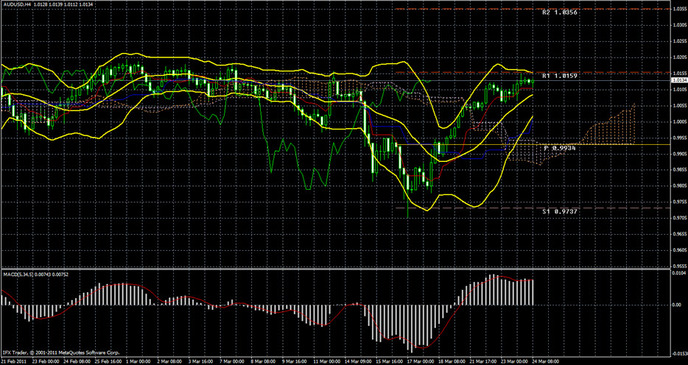Screen dimensions: 688x365
Task: Click the tallest white MACD histogram bar
Action: tap(413, 328)
